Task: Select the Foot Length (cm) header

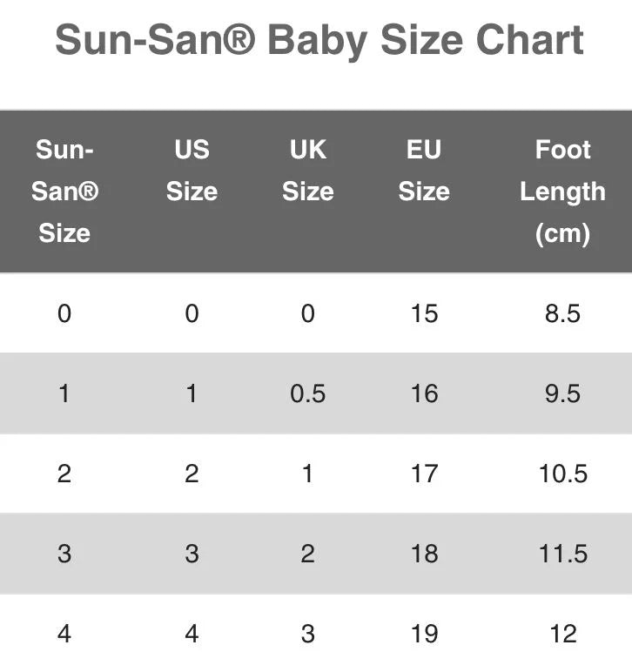Action: pyautogui.click(x=562, y=192)
